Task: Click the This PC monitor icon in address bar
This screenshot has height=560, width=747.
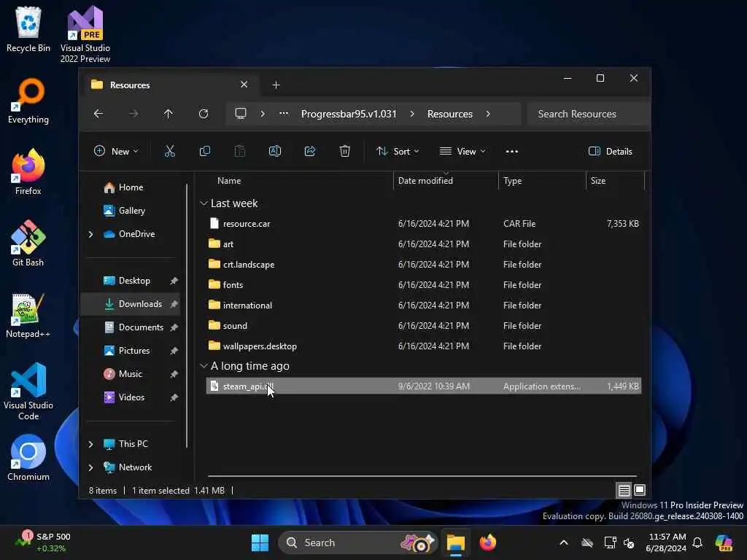Action: click(x=241, y=114)
